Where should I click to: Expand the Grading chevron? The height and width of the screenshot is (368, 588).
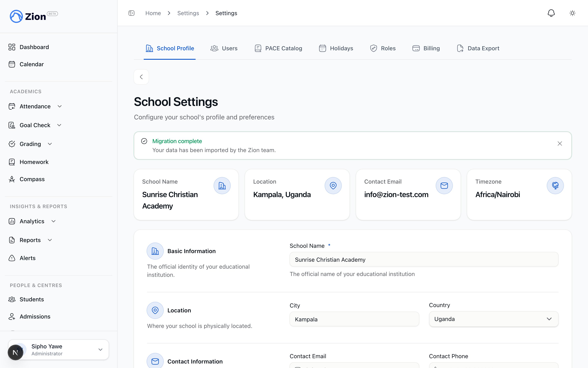pos(50,144)
